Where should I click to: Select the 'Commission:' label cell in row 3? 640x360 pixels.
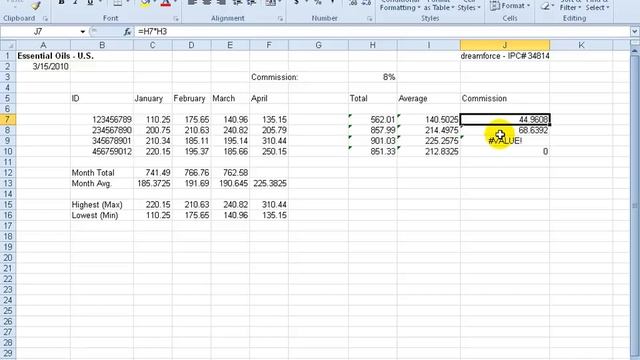coord(269,77)
